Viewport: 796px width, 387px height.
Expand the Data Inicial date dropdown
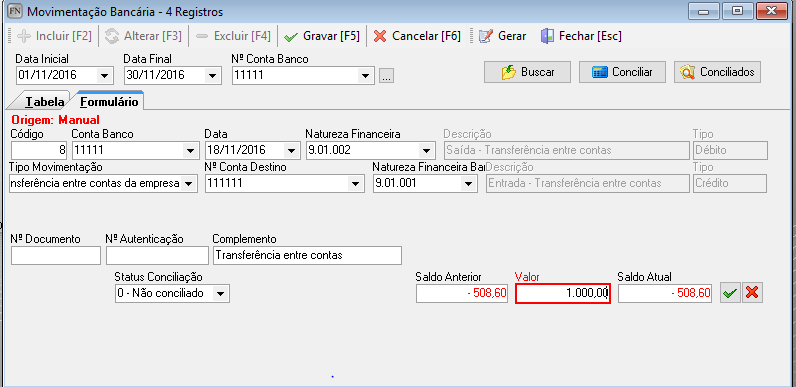[x=104, y=76]
